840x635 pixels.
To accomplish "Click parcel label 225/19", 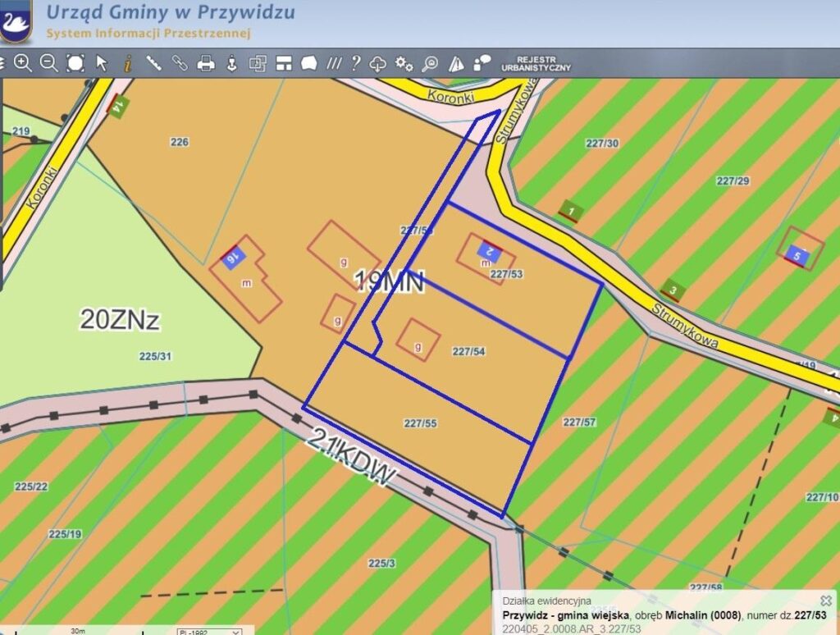I will (65, 534).
